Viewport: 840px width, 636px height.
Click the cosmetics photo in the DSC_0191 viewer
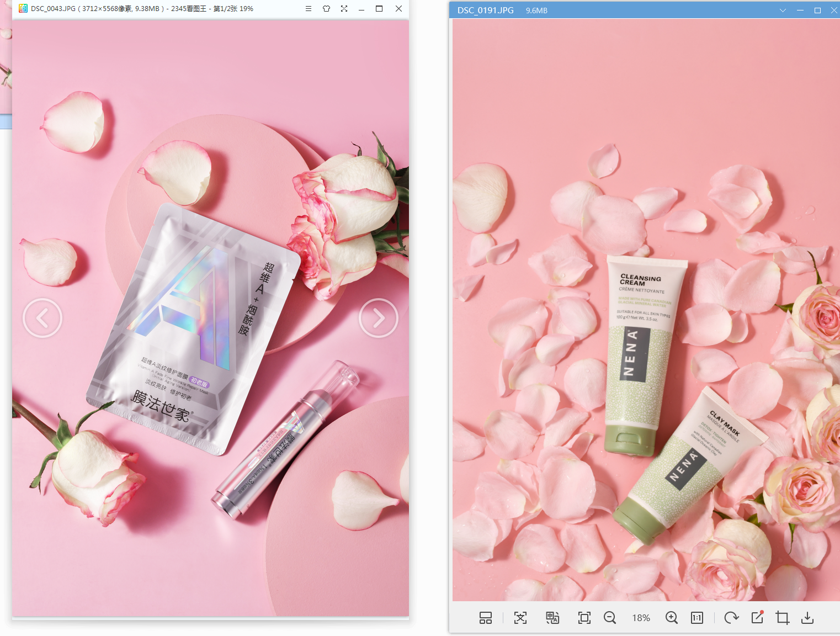point(646,310)
